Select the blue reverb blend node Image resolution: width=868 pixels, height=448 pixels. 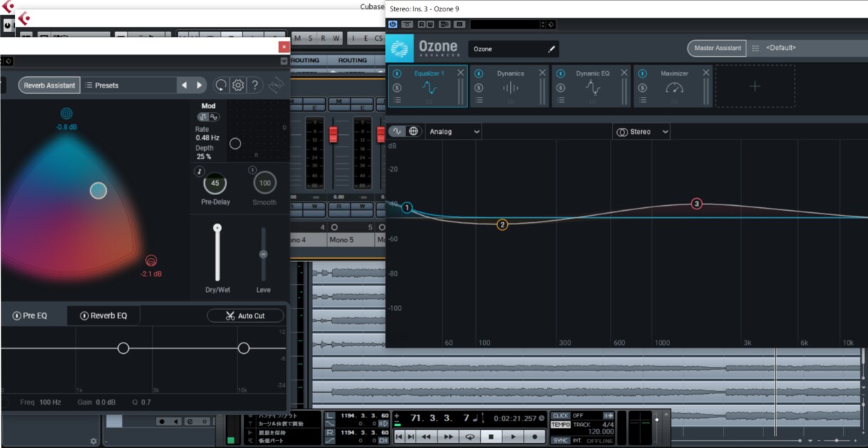click(x=66, y=113)
